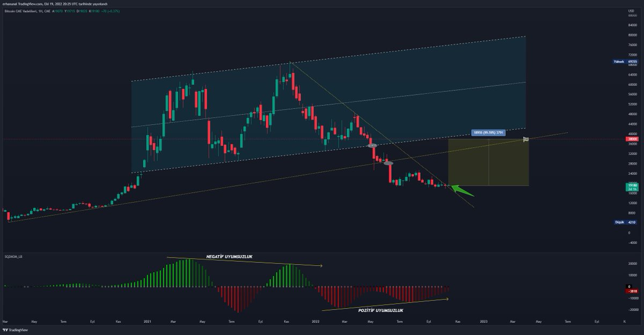Select the green arrow drawing on the chart
The width and height of the screenshot is (644, 335).
point(457,187)
